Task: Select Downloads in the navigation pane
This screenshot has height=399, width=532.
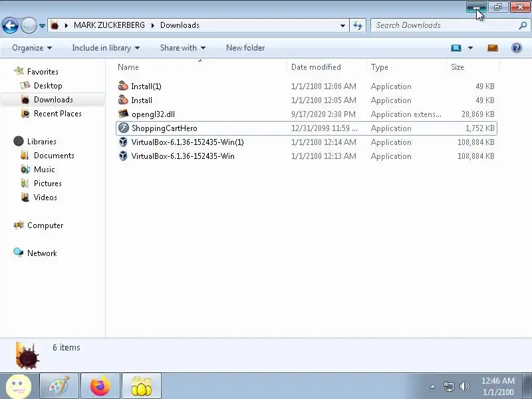Action: pyautogui.click(x=53, y=99)
